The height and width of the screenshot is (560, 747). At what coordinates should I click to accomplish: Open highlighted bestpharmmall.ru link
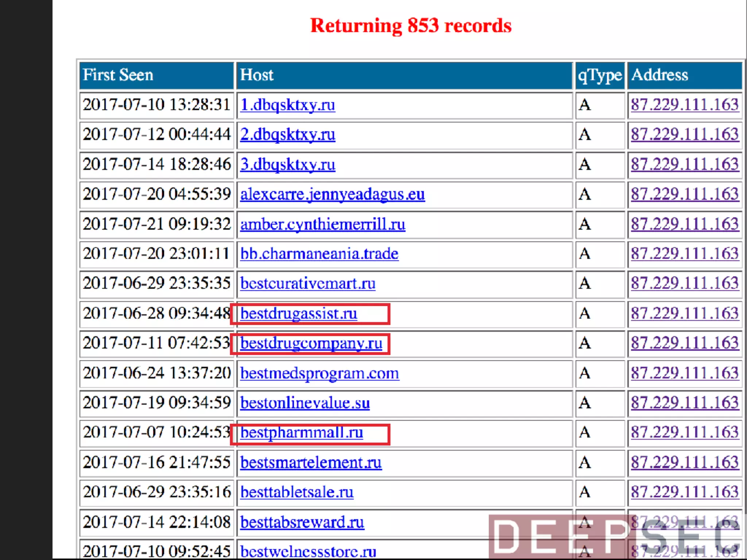(302, 433)
